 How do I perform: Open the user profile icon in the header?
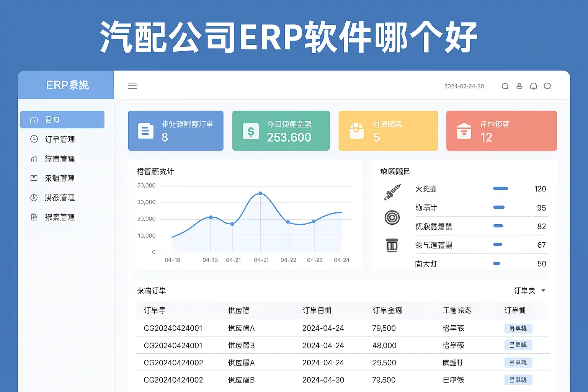point(519,86)
